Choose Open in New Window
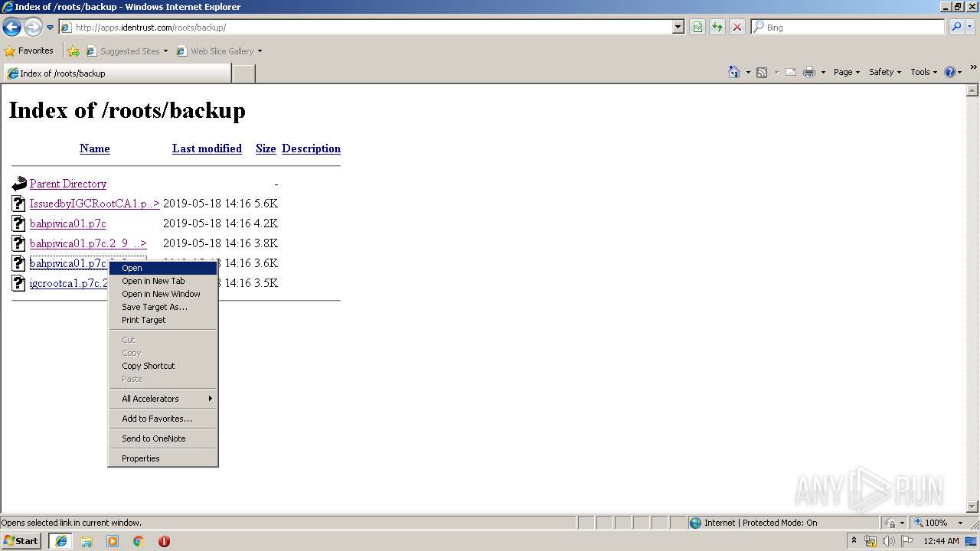Viewport: 980px width, 551px height. (163, 294)
